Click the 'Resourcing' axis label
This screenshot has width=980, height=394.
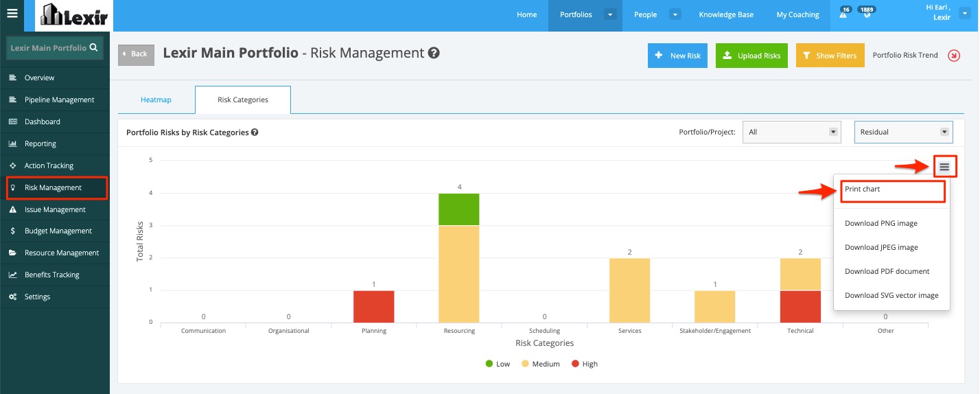459,331
